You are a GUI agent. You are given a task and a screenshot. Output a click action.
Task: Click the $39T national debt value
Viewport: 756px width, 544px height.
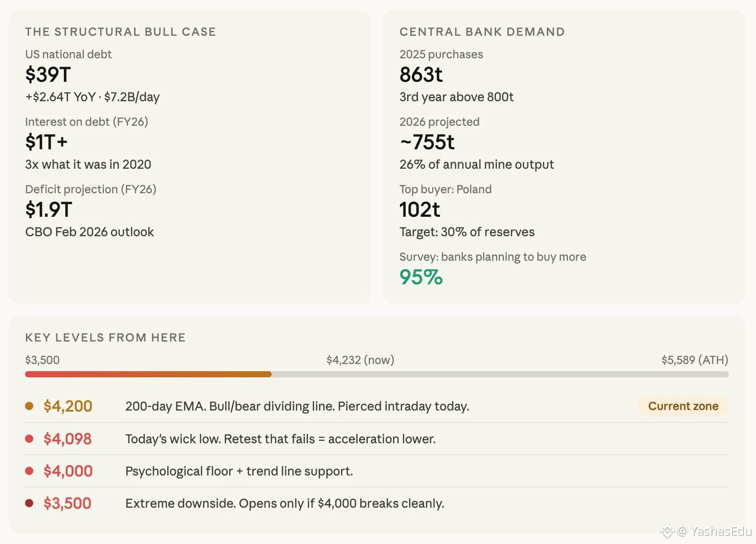point(48,75)
